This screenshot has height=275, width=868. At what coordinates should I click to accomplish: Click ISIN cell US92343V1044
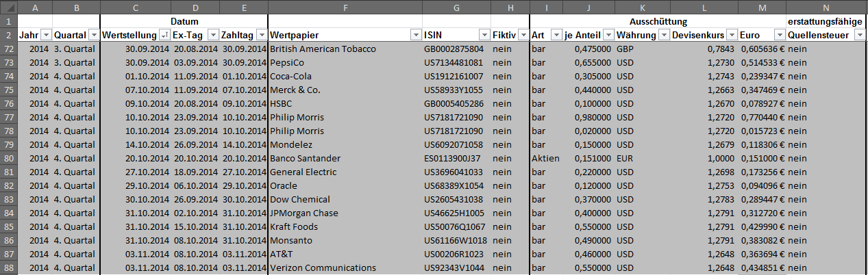456,268
